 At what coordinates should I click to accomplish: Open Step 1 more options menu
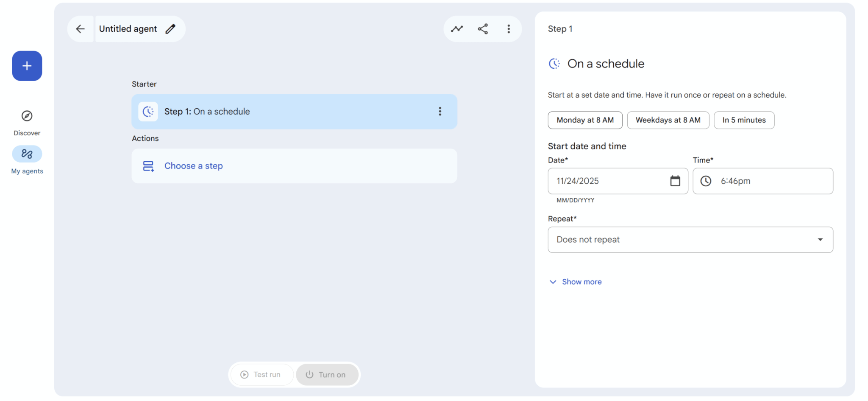click(440, 111)
